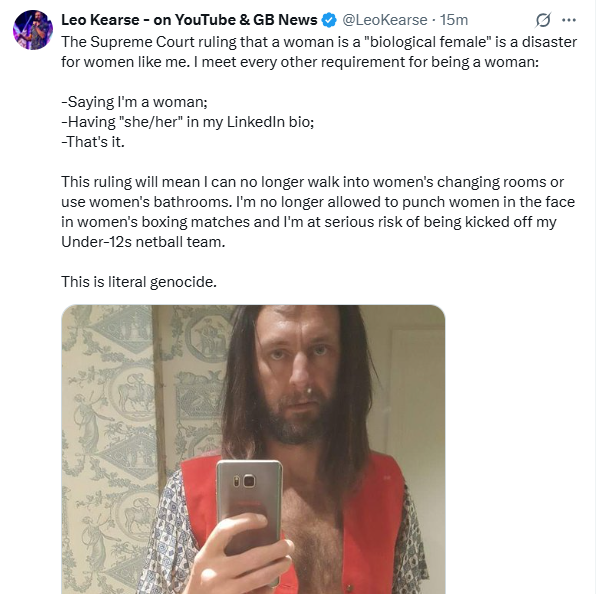Click the sentence "This is literal genocide."

[x=139, y=281]
